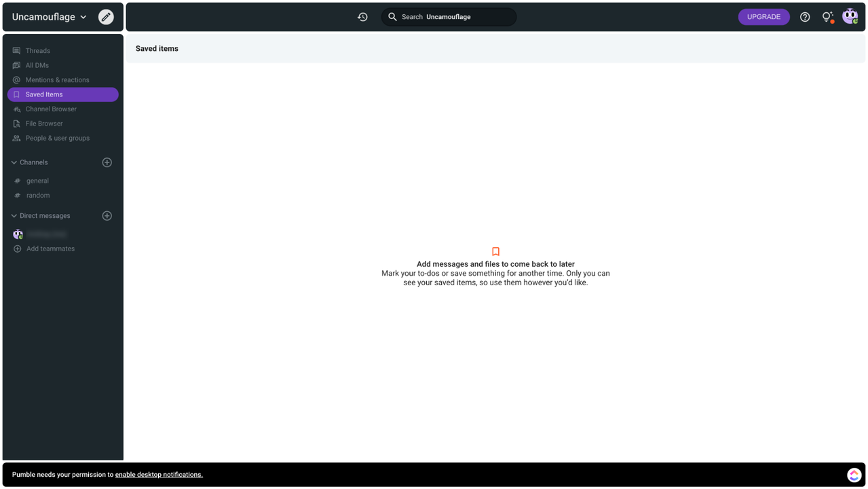This screenshot has width=868, height=489.
Task: Focus the Search Uncamouflage field
Action: pos(449,17)
